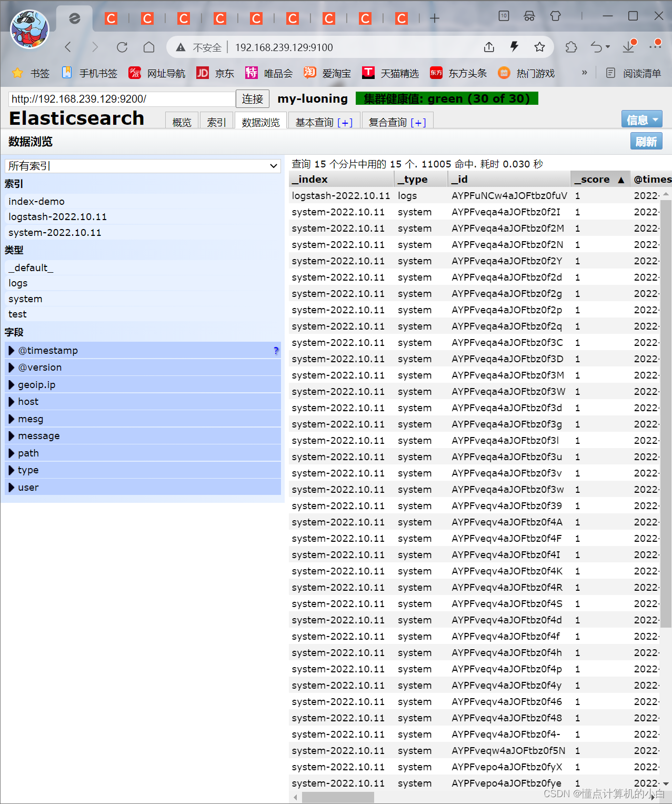
Task: Click the Elasticsearch URL input field
Action: [x=122, y=99]
